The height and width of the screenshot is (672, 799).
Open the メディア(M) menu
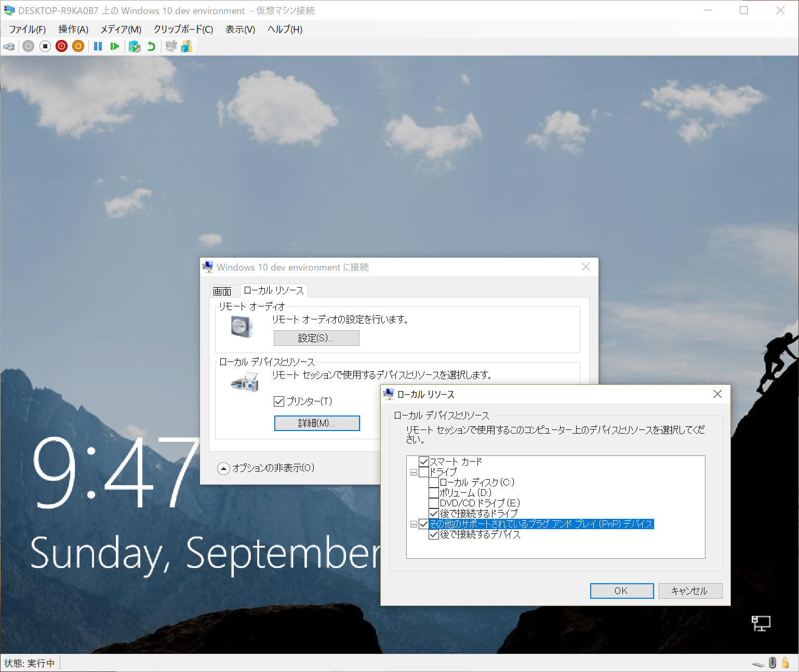(121, 30)
